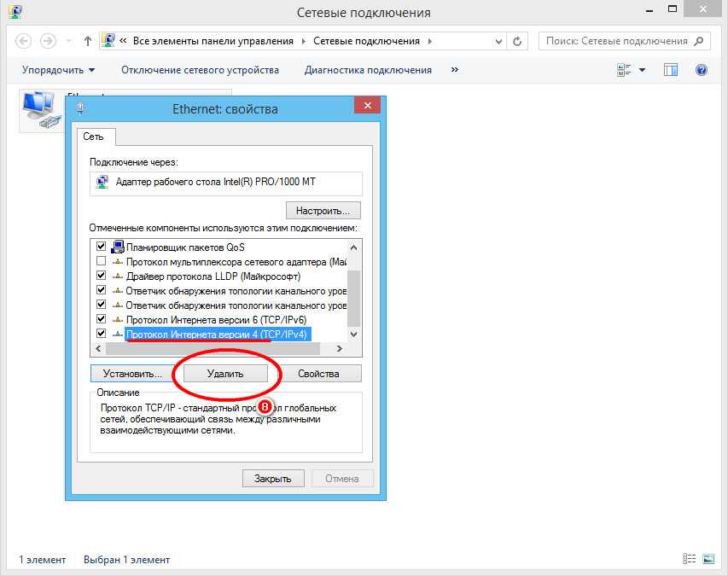Screen dimensions: 728x576
Task: Click the QoS packet scheduler icon
Action: (118, 247)
